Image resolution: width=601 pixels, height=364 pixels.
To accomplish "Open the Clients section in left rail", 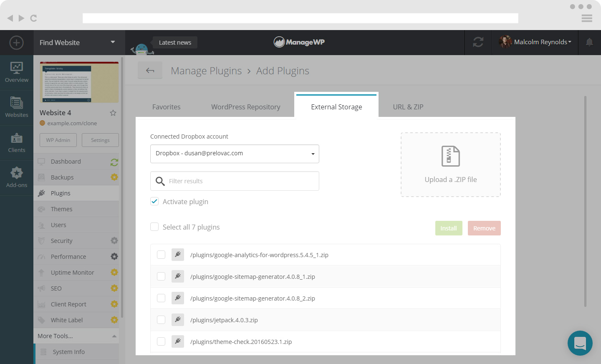I will click(17, 143).
